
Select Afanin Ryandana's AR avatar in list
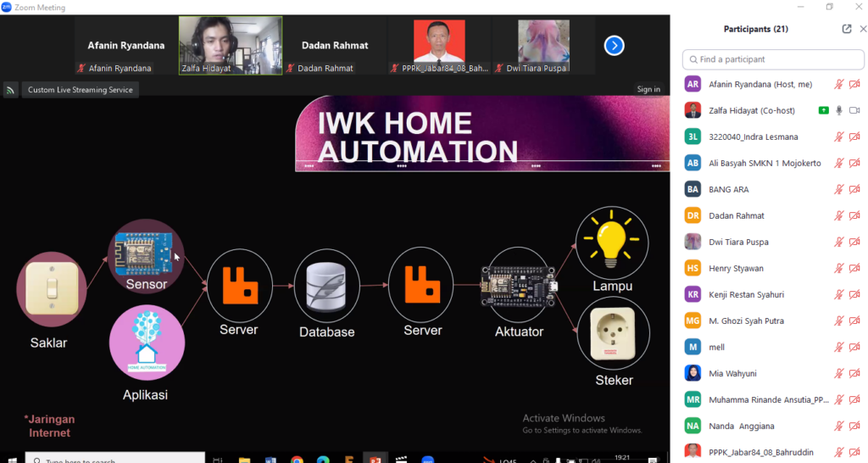click(x=693, y=84)
